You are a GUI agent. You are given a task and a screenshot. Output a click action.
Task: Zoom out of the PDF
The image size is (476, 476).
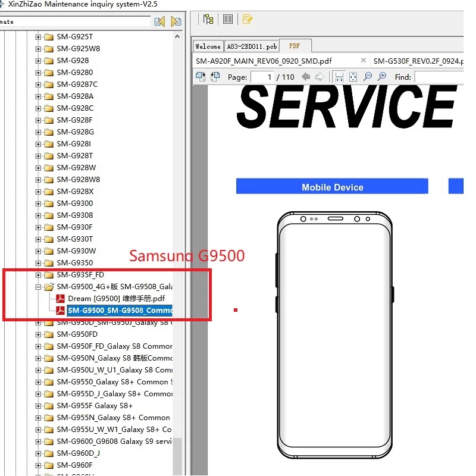(x=368, y=77)
